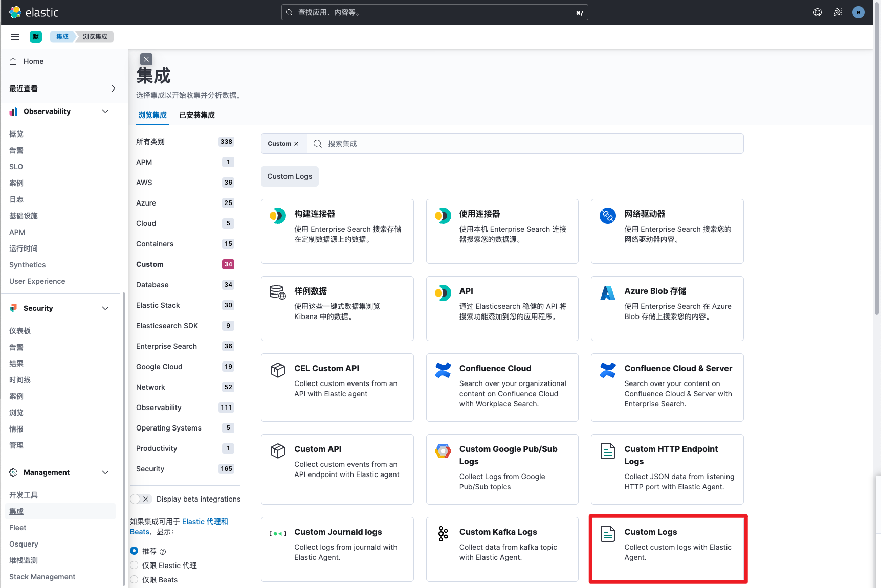Select the 仅限 Elastic 代理 radio option
Image resolution: width=881 pixels, height=588 pixels.
click(134, 565)
